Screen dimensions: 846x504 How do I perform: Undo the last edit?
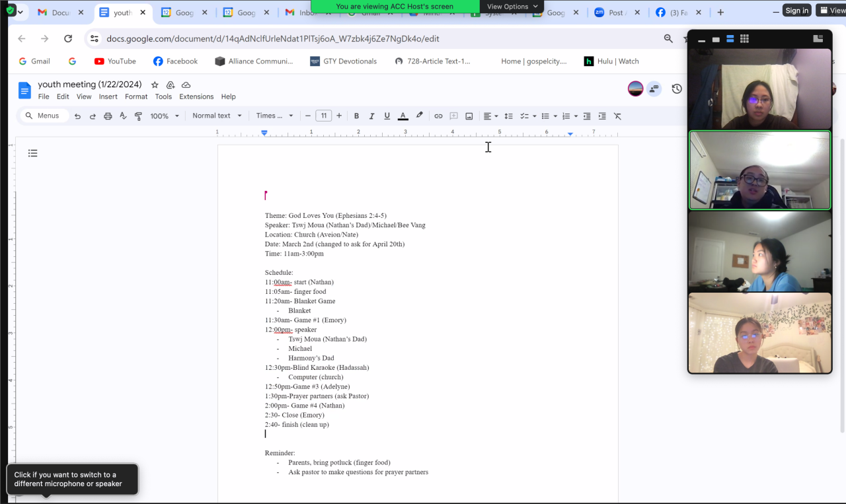[77, 116]
